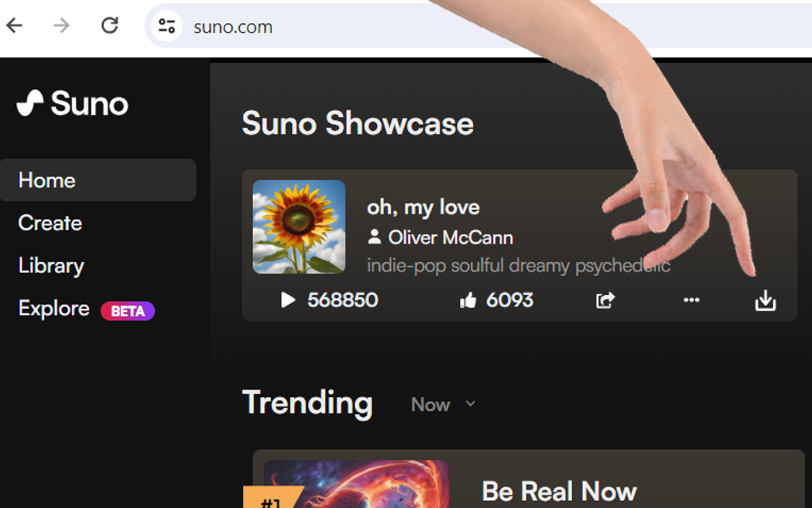Open Explore in the sidebar
812x508 pixels.
pos(54,309)
